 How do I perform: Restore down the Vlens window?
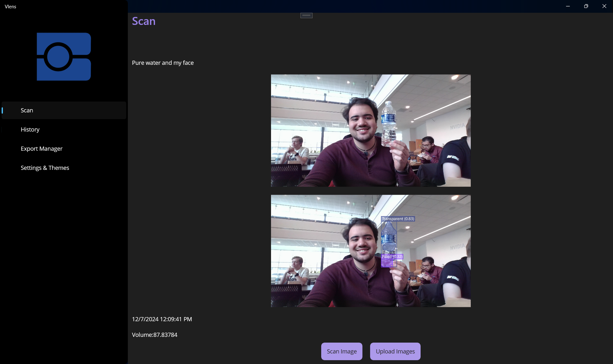tap(586, 6)
